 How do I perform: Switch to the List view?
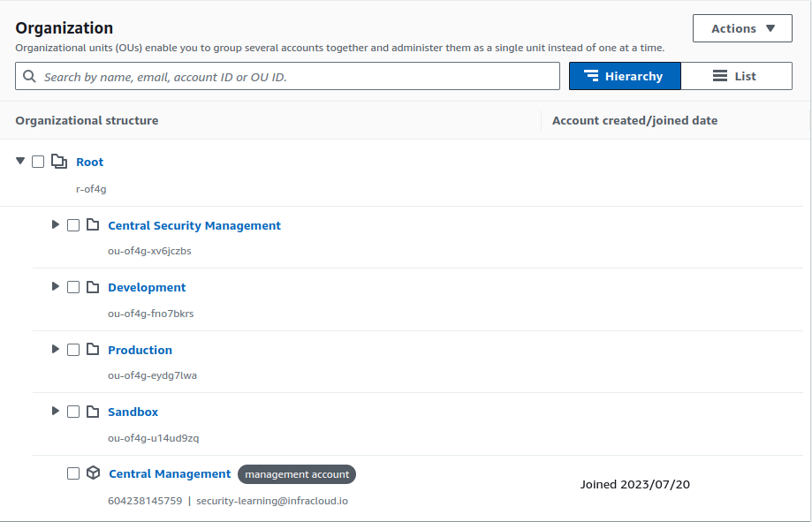tap(735, 77)
